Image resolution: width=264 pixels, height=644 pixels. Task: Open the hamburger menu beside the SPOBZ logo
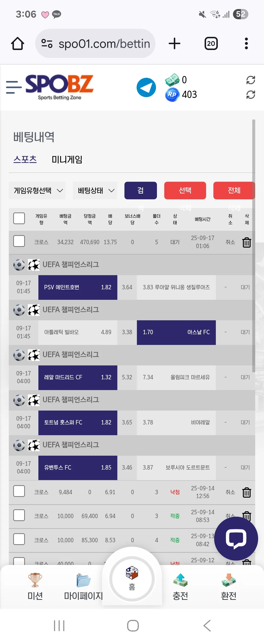pos(14,87)
